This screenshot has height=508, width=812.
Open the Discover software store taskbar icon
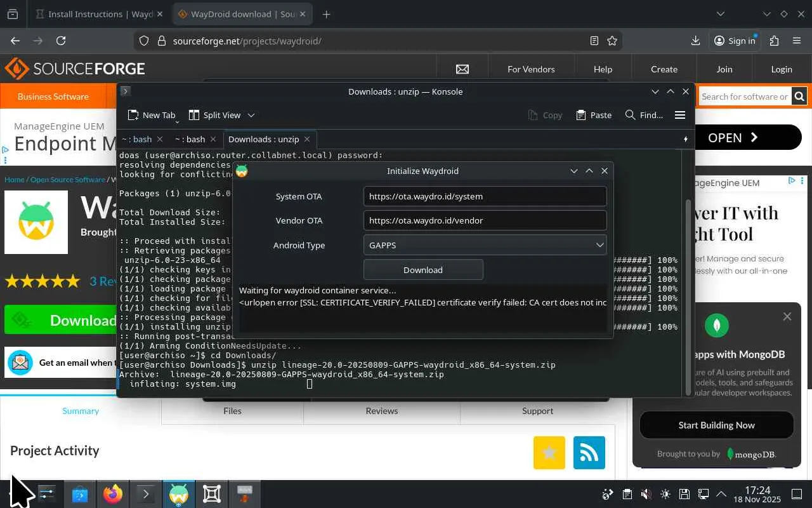pyautogui.click(x=80, y=494)
